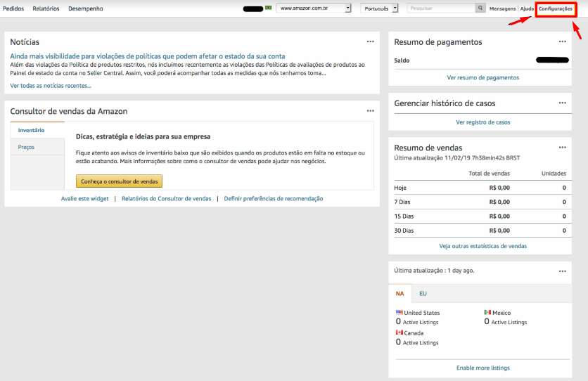Click the Canada marketplace label
This screenshot has width=588, height=381.
414,332
